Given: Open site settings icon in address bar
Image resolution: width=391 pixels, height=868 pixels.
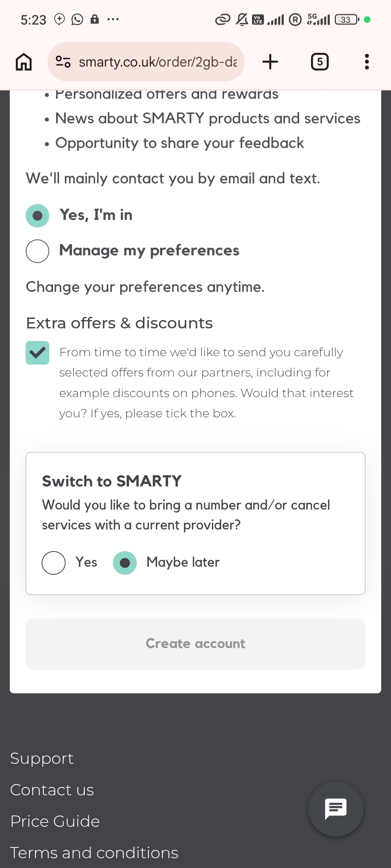Looking at the screenshot, I should tap(63, 62).
